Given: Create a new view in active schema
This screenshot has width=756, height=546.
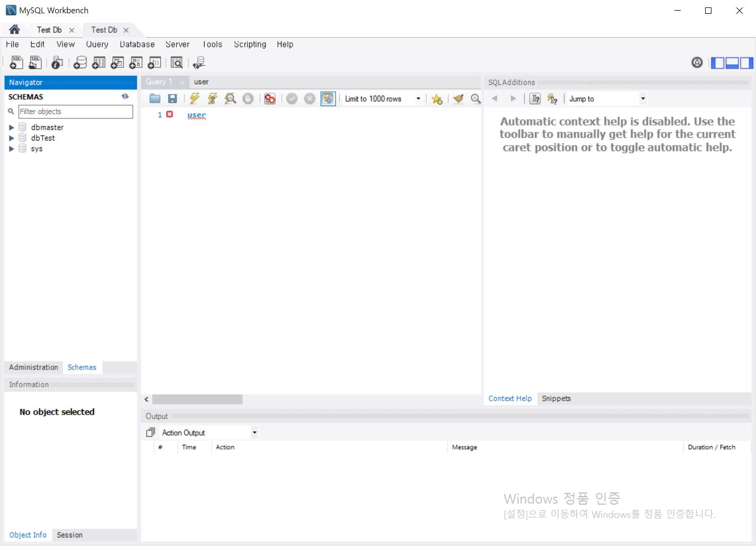Looking at the screenshot, I should click(117, 63).
